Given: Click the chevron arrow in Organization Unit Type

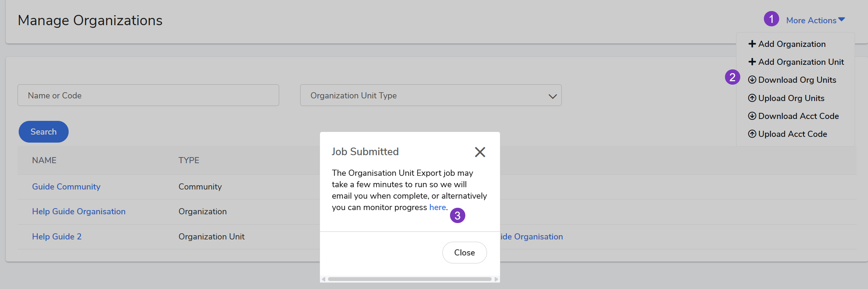Looking at the screenshot, I should tap(552, 96).
